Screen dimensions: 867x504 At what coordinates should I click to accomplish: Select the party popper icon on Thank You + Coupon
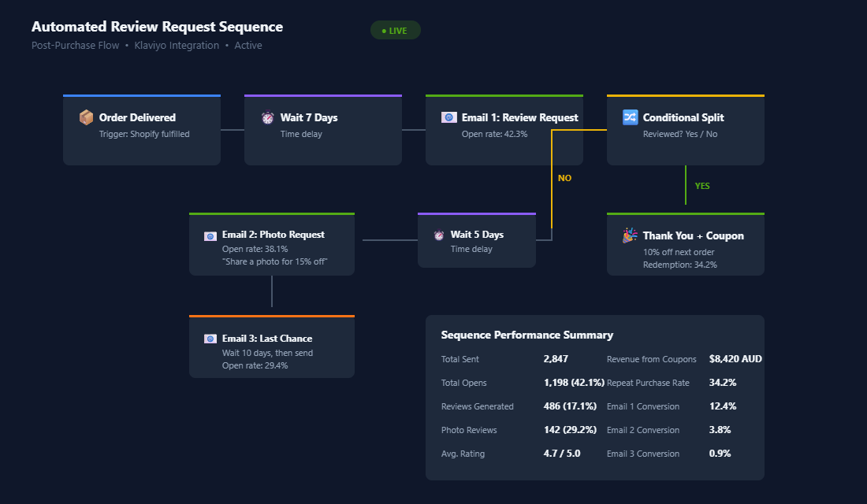pyautogui.click(x=628, y=235)
